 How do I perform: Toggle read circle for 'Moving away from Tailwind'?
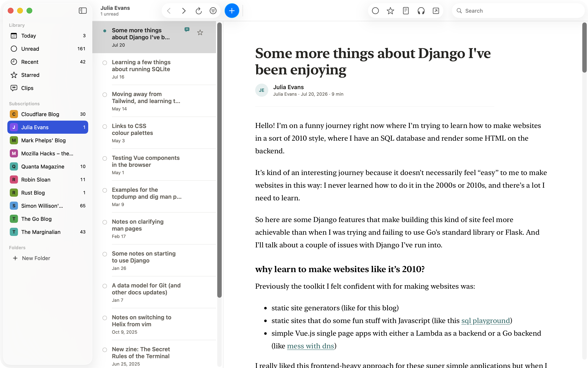pyautogui.click(x=105, y=95)
